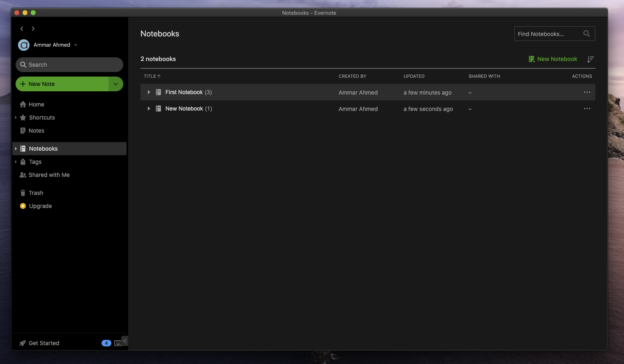
Task: Click the sidebar Search field
Action: click(69, 65)
